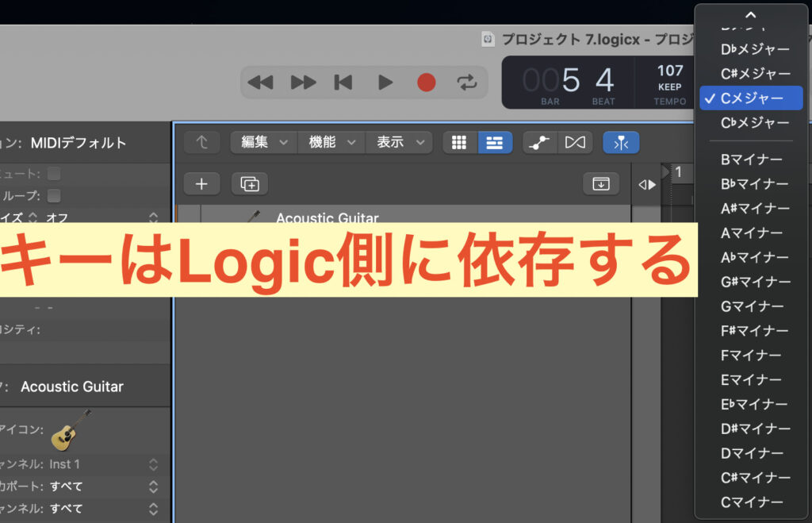Start recording with the red Record button
This screenshot has width=812, height=523.
point(426,83)
